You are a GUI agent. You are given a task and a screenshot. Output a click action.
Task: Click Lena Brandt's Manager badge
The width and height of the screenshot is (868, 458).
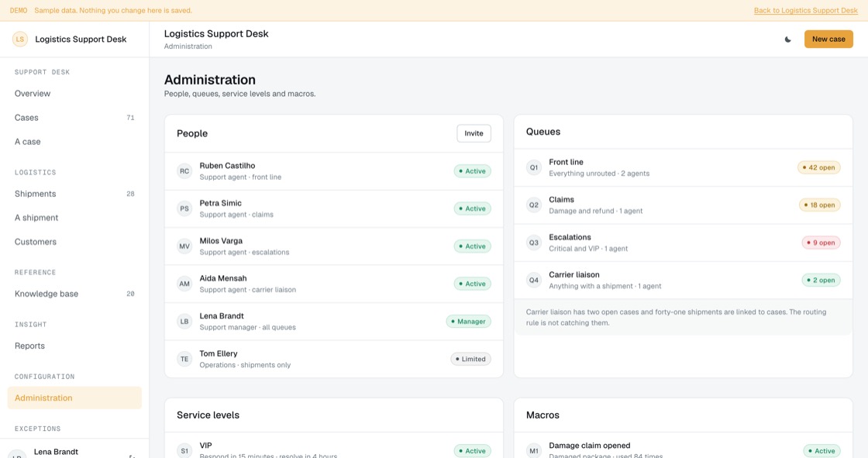click(468, 322)
